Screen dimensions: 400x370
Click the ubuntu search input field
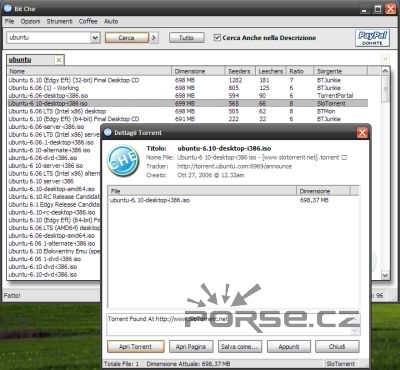[49, 38]
